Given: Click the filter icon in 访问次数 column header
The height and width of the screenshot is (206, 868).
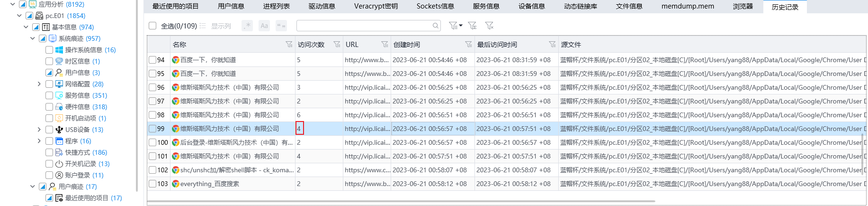Looking at the screenshot, I should click(337, 45).
